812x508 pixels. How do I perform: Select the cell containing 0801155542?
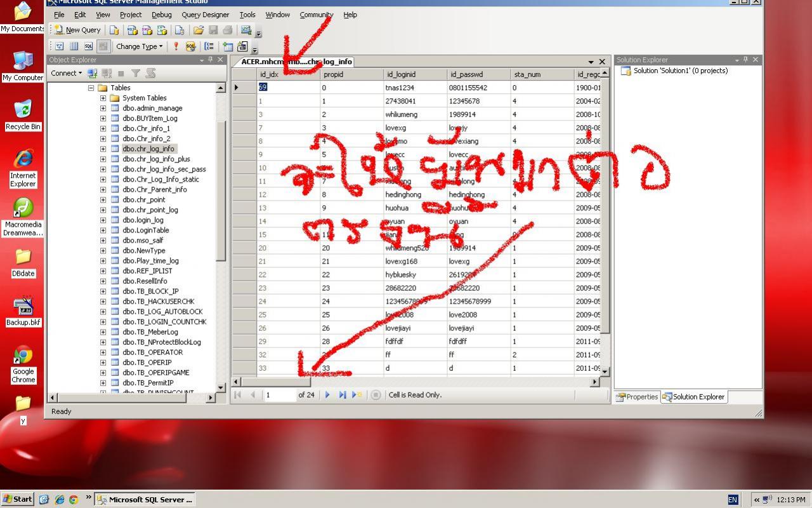point(479,88)
